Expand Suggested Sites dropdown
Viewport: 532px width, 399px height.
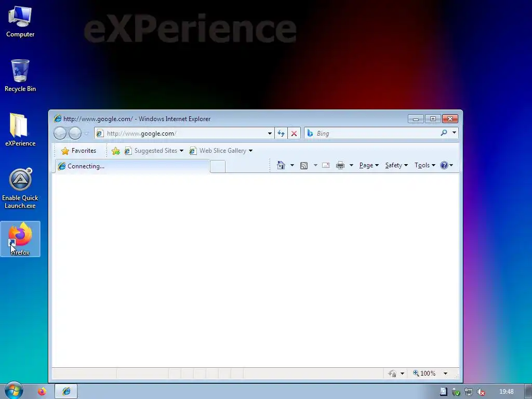pyautogui.click(x=181, y=151)
